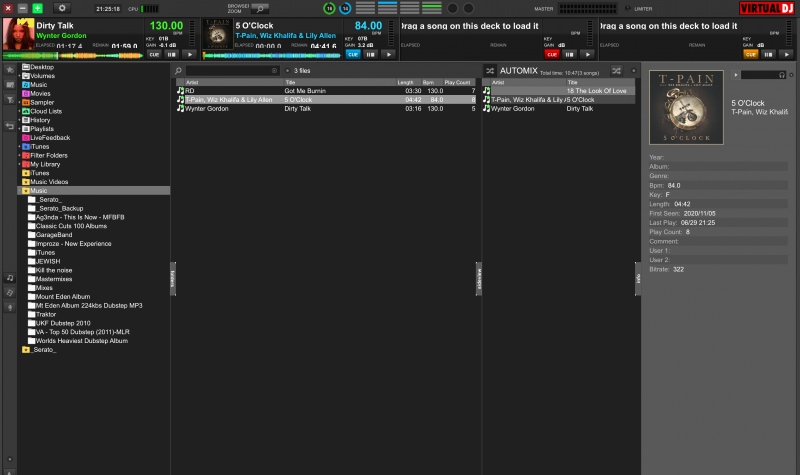Image resolution: width=800 pixels, height=475 pixels.
Task: Click the virtual folder icon in sidebar strip
Action: [10, 85]
